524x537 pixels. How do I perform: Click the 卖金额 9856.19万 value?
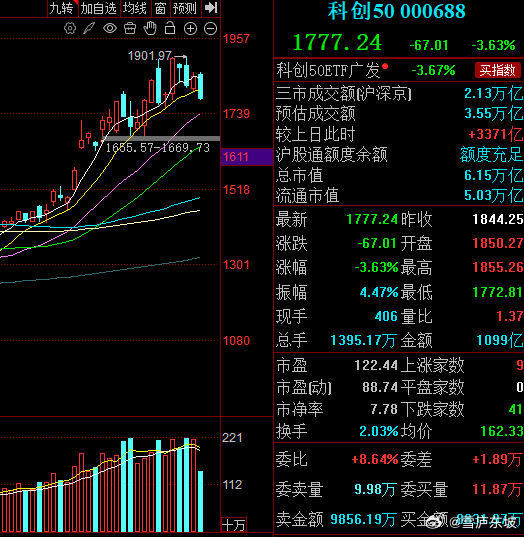point(363,519)
